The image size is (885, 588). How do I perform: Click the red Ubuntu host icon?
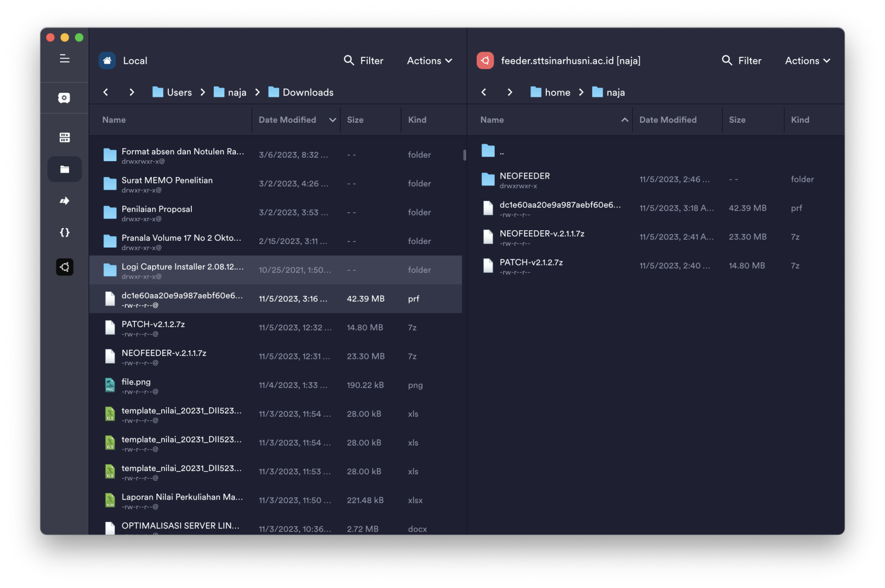pyautogui.click(x=485, y=61)
